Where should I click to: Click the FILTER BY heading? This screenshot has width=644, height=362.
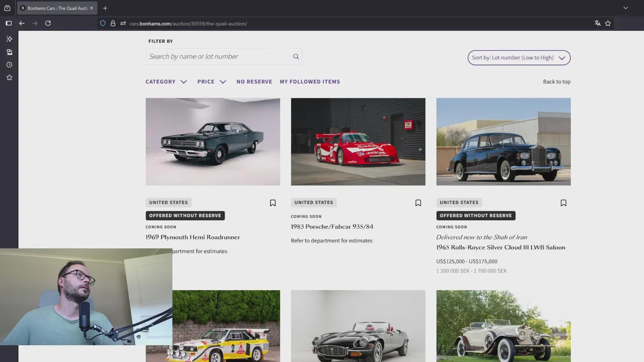tap(160, 41)
